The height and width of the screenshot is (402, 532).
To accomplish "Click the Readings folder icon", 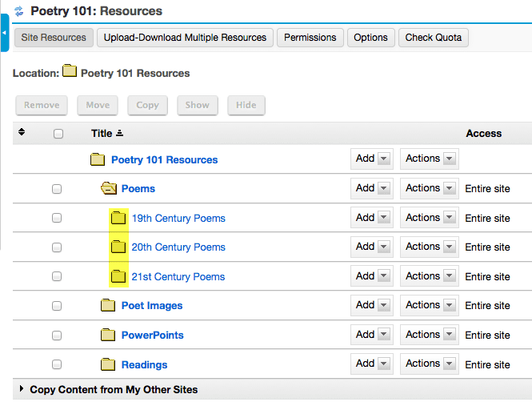I will [108, 364].
